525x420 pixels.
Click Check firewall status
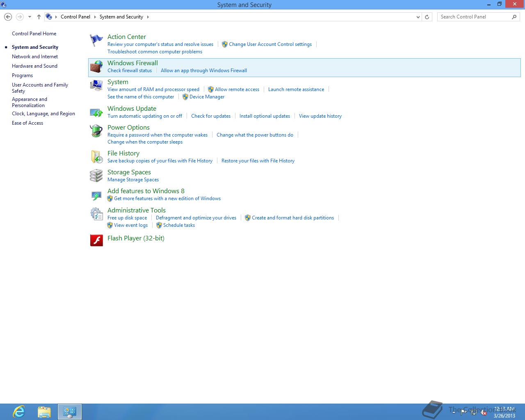(130, 71)
